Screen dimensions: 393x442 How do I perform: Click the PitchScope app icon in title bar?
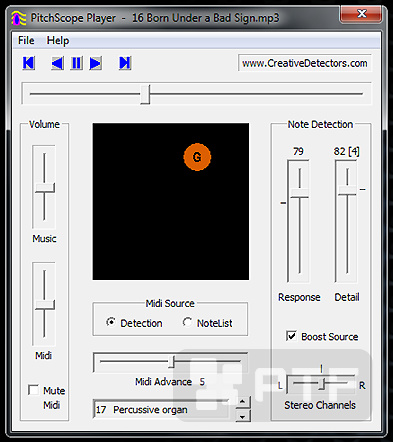click(x=19, y=18)
